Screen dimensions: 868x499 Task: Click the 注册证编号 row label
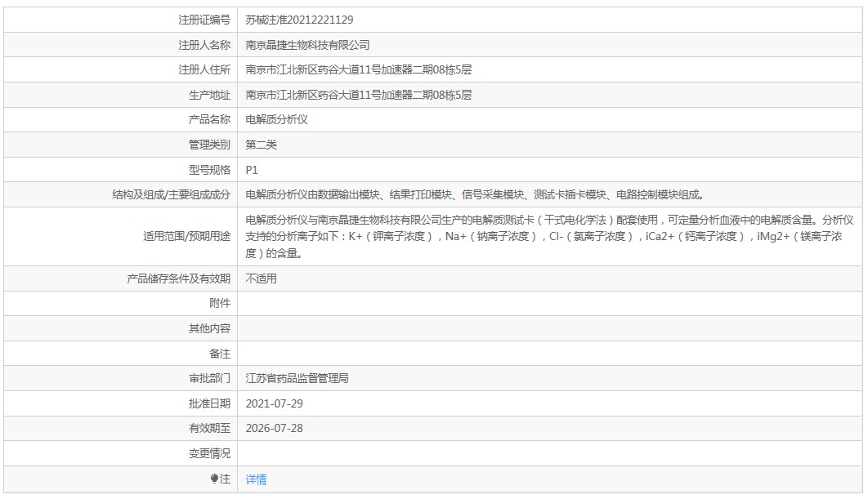coord(204,20)
